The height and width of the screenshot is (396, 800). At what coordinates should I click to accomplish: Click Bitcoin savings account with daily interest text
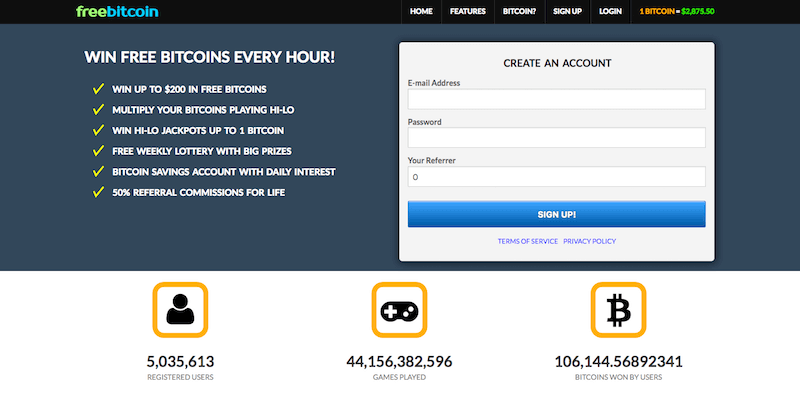click(224, 171)
